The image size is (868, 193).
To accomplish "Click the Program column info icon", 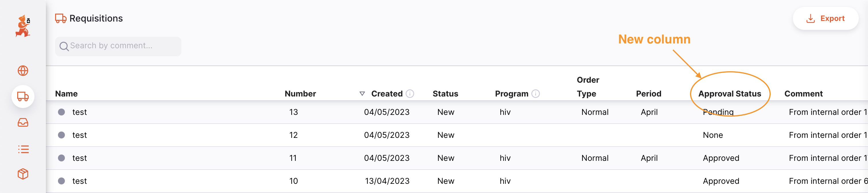I will pyautogui.click(x=535, y=94).
